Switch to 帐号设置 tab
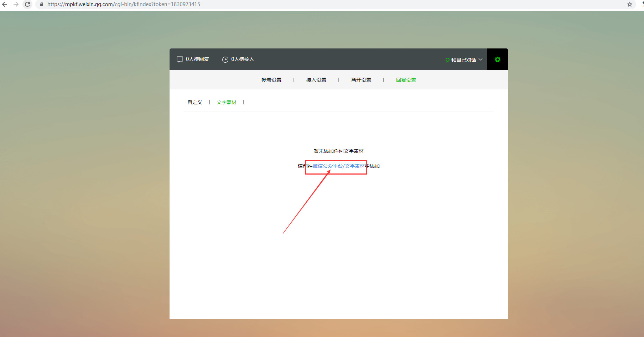Image resolution: width=644 pixels, height=337 pixels. coord(271,80)
